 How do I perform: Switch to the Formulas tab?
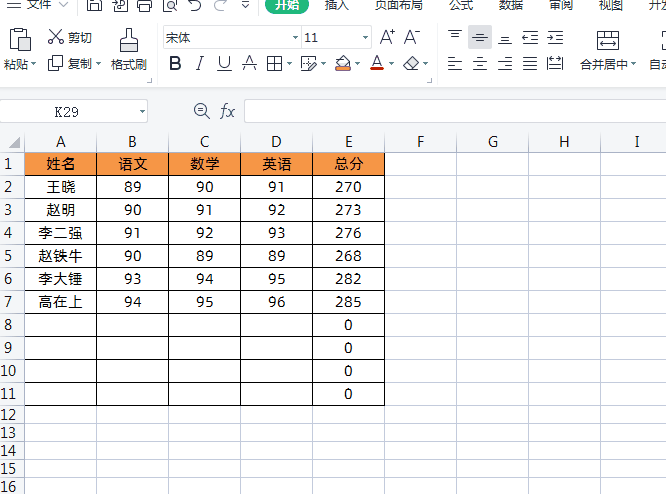pos(461,5)
